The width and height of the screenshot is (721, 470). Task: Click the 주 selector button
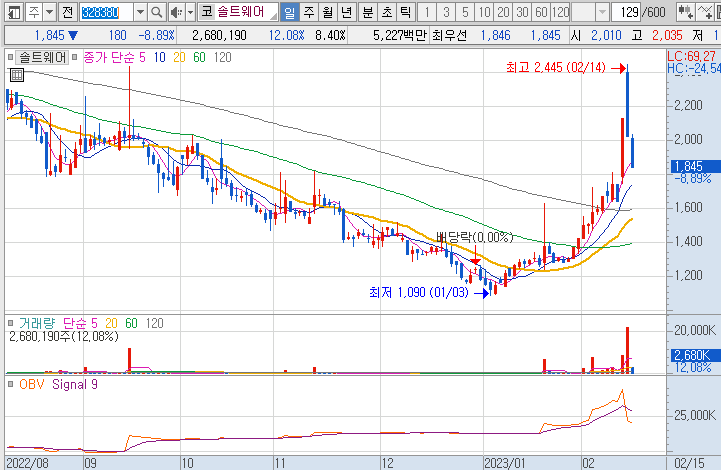(34, 12)
